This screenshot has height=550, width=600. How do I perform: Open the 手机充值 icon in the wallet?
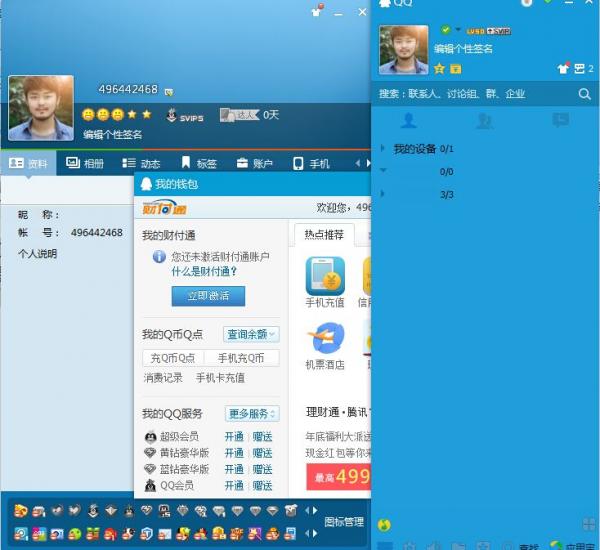tap(325, 276)
